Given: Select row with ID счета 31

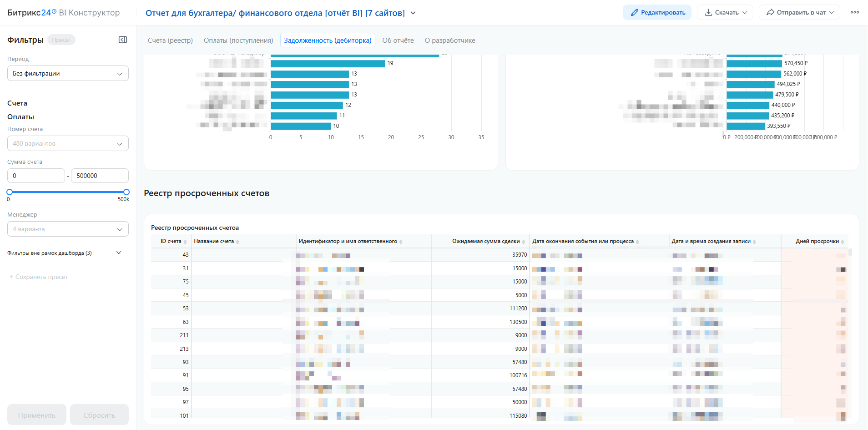Looking at the screenshot, I should pos(500,268).
